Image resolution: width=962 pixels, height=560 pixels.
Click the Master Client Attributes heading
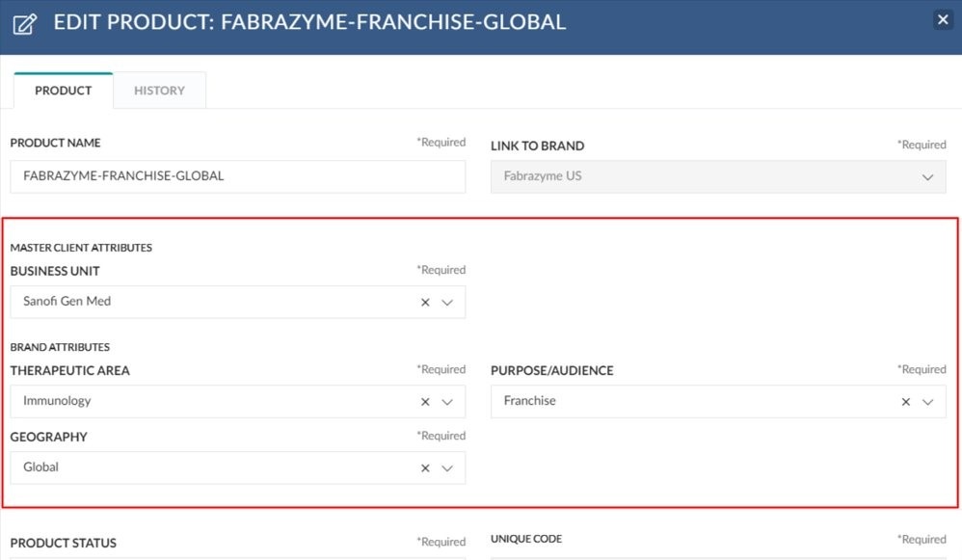point(81,248)
